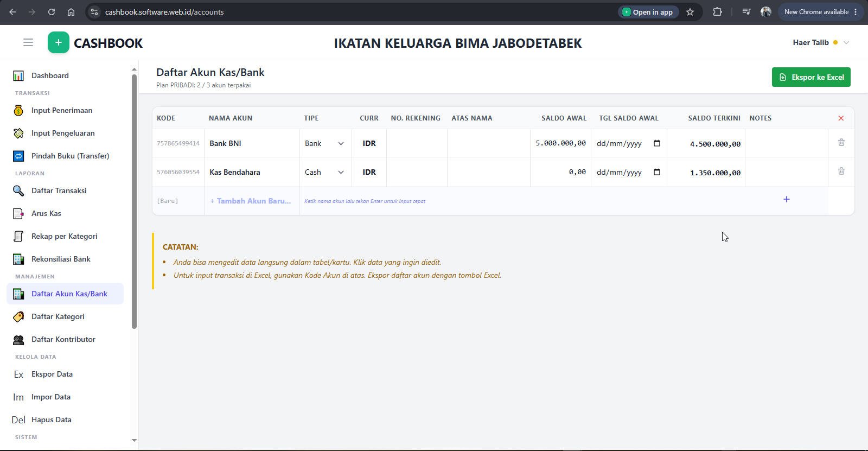The height and width of the screenshot is (451, 868).
Task: Click the Arus Kas document icon
Action: pos(18,213)
